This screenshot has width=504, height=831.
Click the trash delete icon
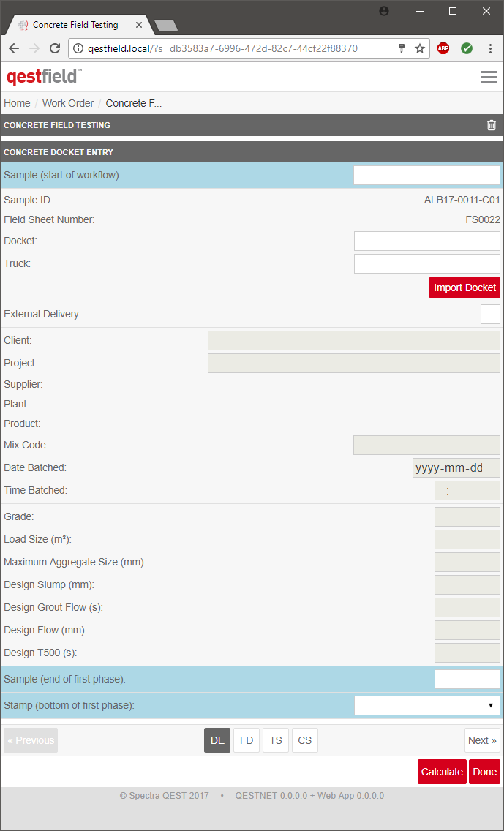pyautogui.click(x=492, y=125)
